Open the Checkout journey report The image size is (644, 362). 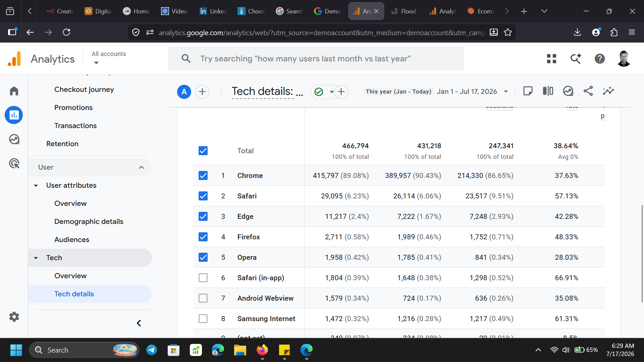pyautogui.click(x=84, y=89)
